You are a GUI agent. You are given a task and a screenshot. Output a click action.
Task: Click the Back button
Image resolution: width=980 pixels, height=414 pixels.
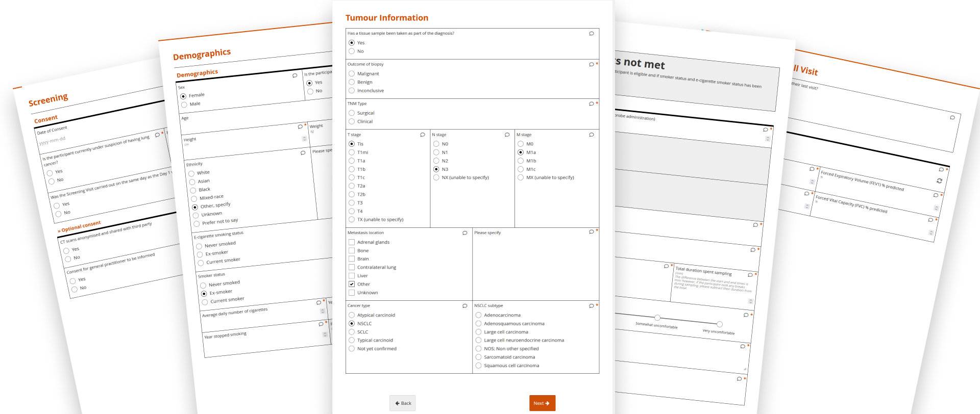(x=403, y=403)
